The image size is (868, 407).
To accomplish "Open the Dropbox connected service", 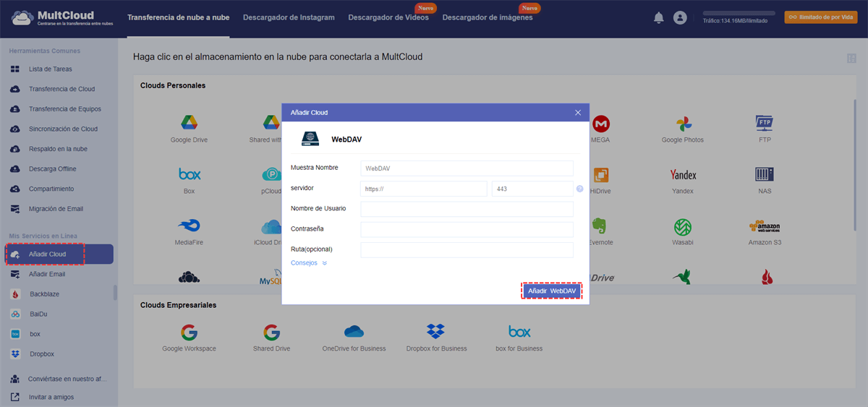I will tap(58, 354).
